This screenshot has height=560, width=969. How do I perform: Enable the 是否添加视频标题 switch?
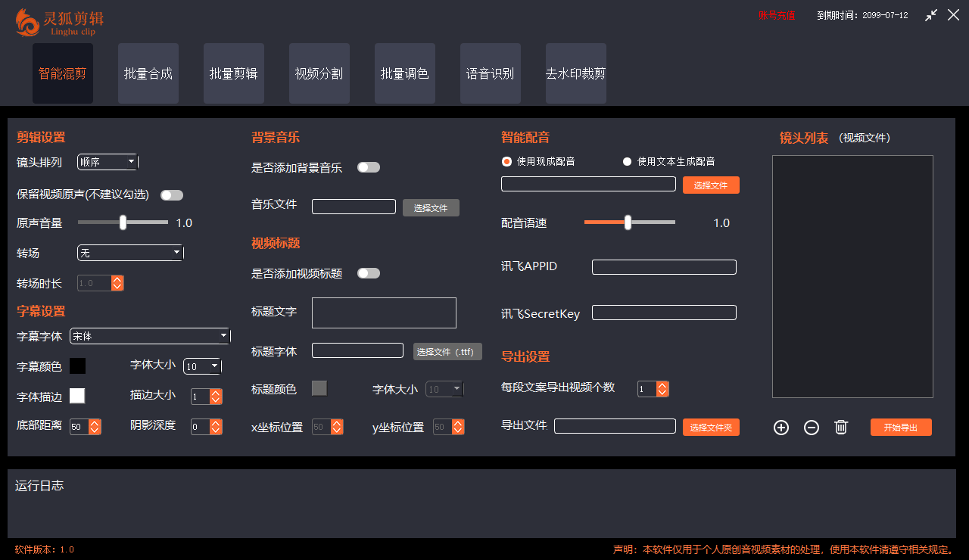(368, 273)
